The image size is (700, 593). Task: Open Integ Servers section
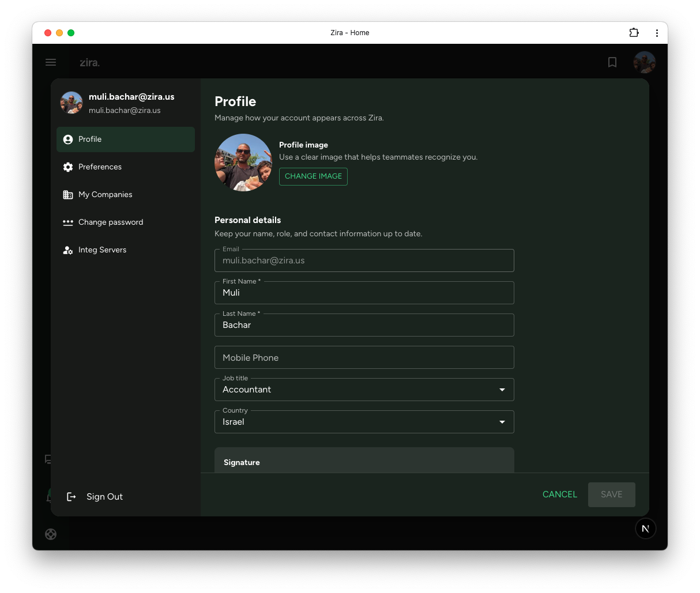[126, 250]
